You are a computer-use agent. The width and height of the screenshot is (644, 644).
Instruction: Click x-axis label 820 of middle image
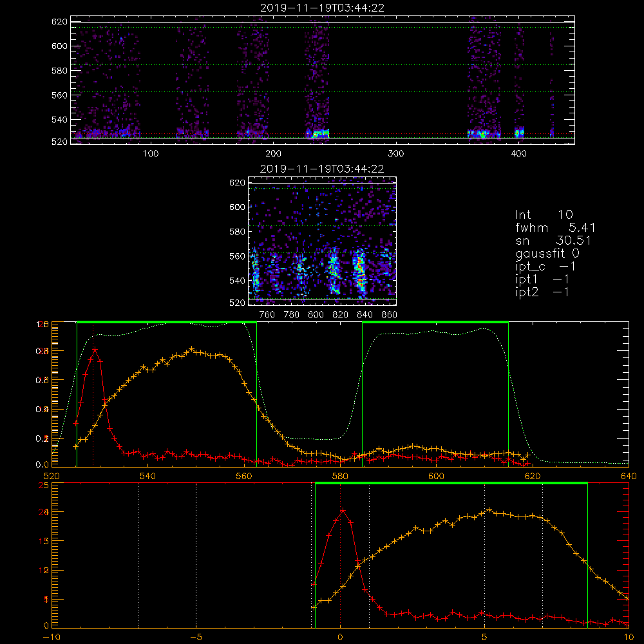(341, 315)
